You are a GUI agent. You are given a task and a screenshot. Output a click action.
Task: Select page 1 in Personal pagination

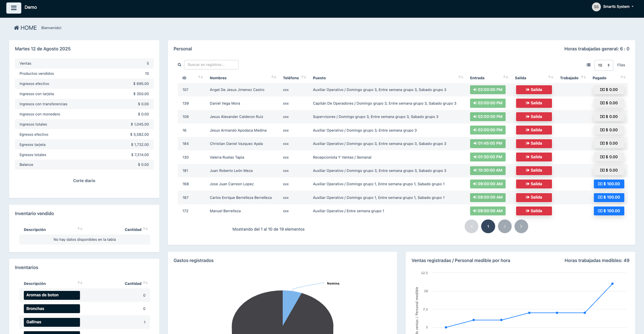tap(488, 227)
